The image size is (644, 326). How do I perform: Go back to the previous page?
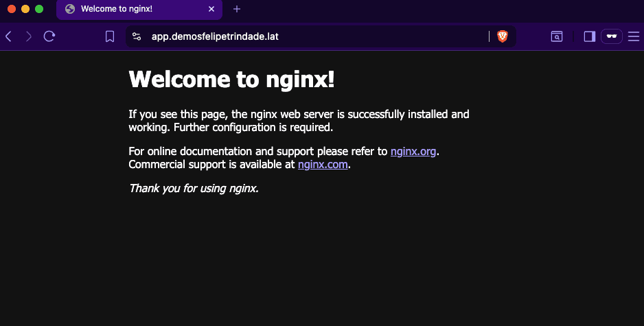click(9, 36)
